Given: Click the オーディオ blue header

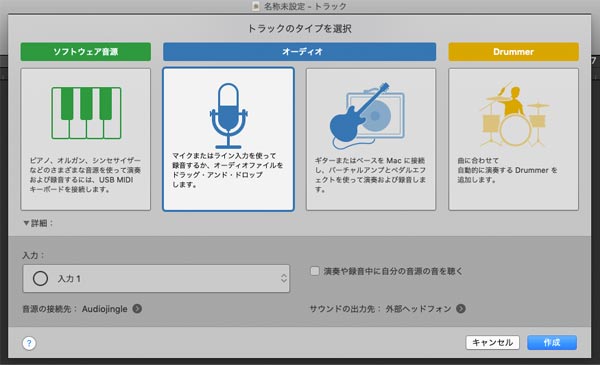Looking at the screenshot, I should click(x=300, y=52).
